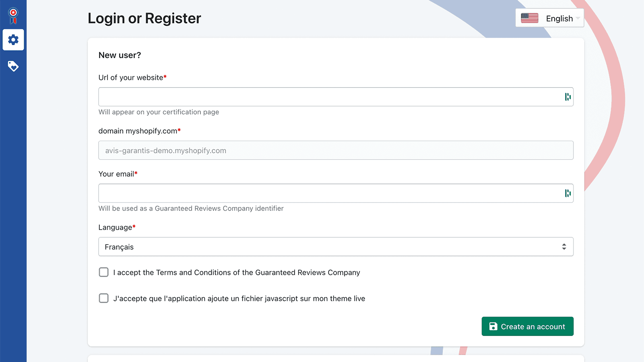Click the save icon on Create account
Image resolution: width=644 pixels, height=362 pixels.
[x=493, y=327]
